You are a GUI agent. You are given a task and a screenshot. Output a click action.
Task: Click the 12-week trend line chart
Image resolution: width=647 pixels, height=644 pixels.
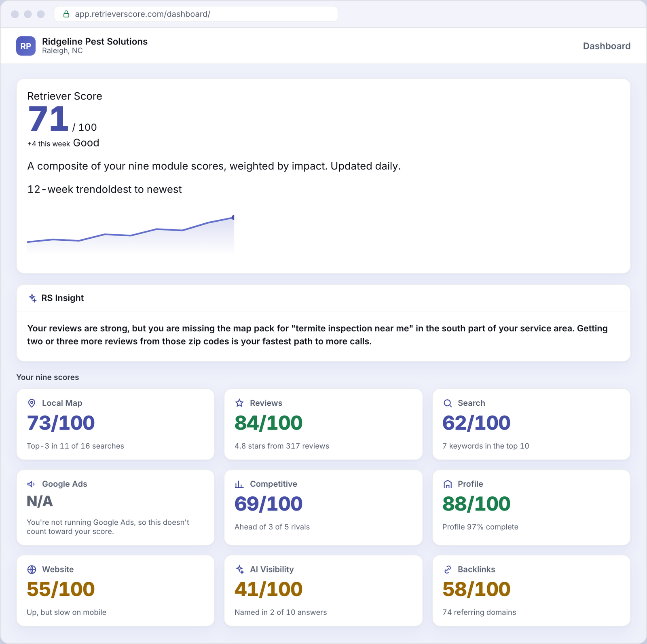131,234
